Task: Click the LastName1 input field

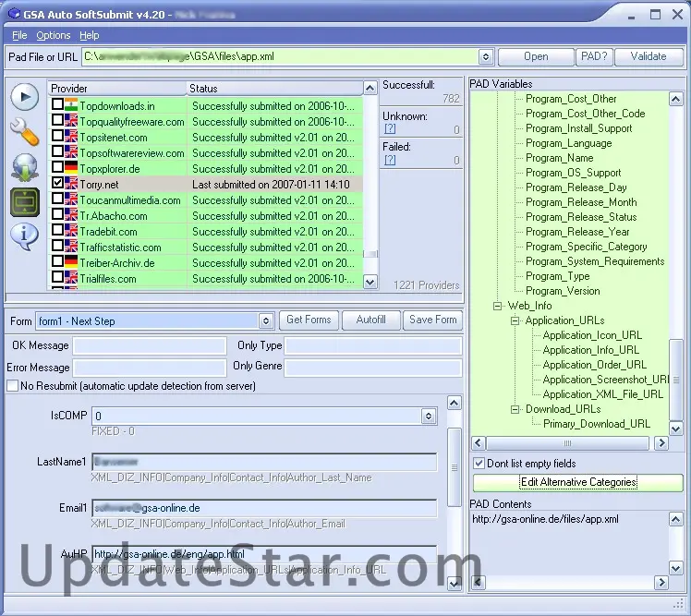Action: pos(264,462)
